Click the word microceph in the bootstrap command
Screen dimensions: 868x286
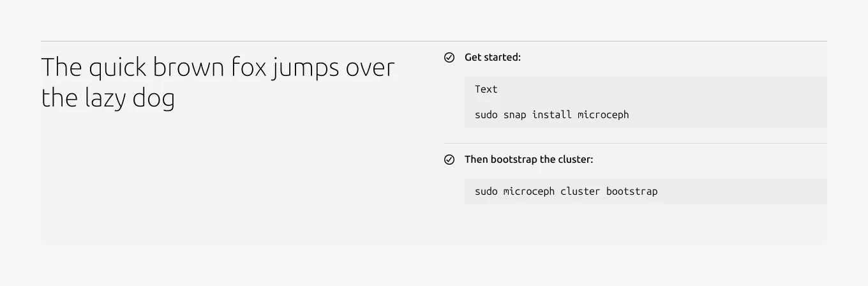(529, 192)
